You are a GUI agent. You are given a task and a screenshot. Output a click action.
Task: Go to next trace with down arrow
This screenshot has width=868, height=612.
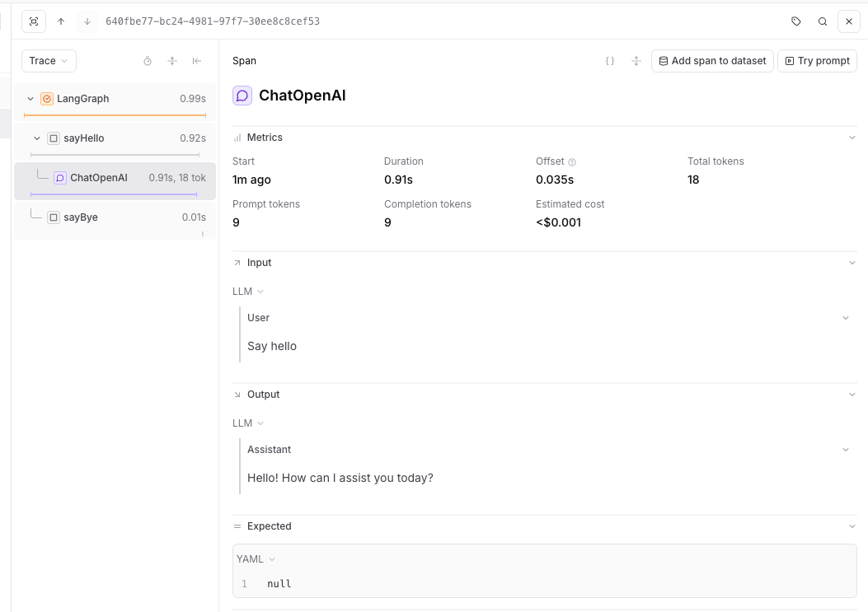click(x=87, y=21)
